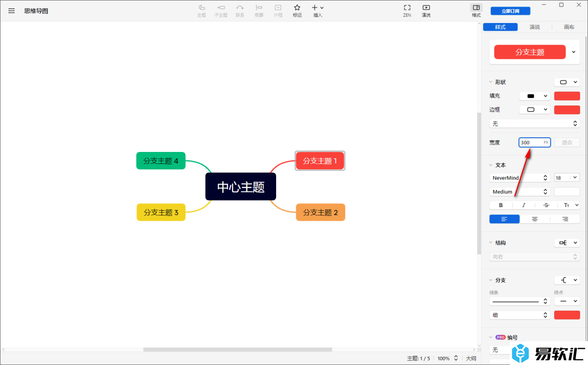This screenshot has width=588, height=365.
Task: Click the 宽度 width input field
Action: (x=535, y=142)
